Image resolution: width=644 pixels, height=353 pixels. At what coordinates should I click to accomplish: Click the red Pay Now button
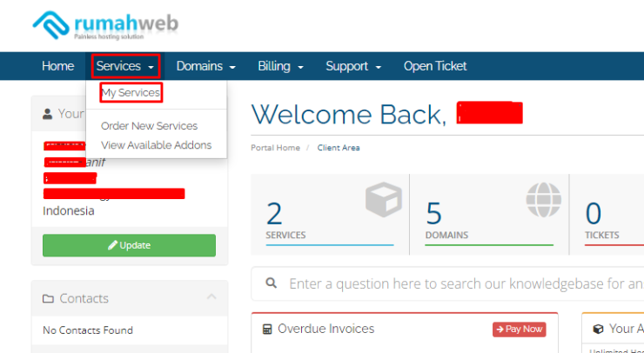pyautogui.click(x=520, y=330)
